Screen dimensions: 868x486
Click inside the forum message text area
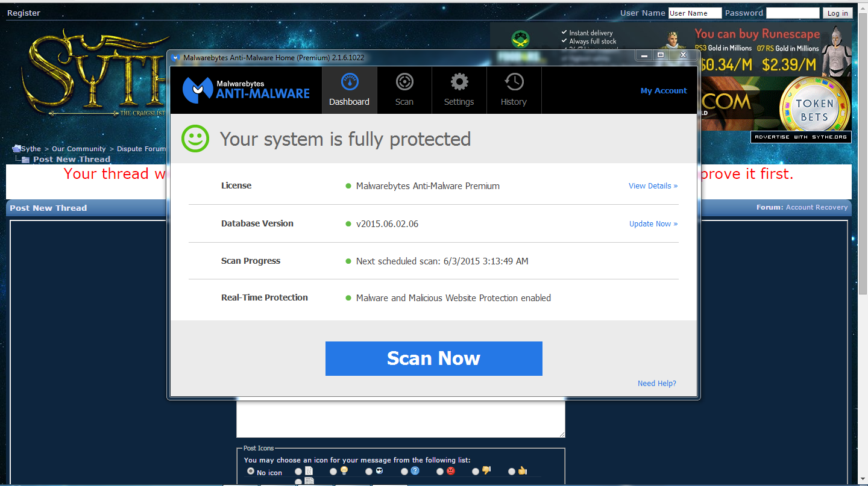[401, 418]
